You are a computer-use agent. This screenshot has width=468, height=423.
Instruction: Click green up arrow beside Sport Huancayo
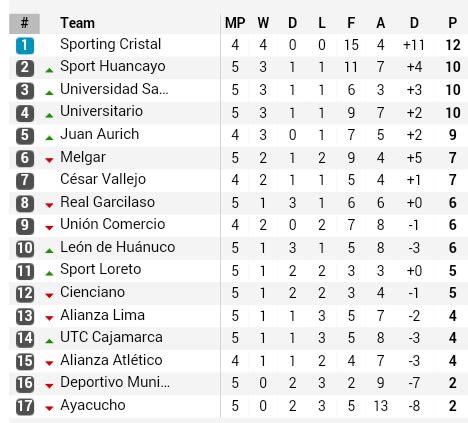point(49,70)
